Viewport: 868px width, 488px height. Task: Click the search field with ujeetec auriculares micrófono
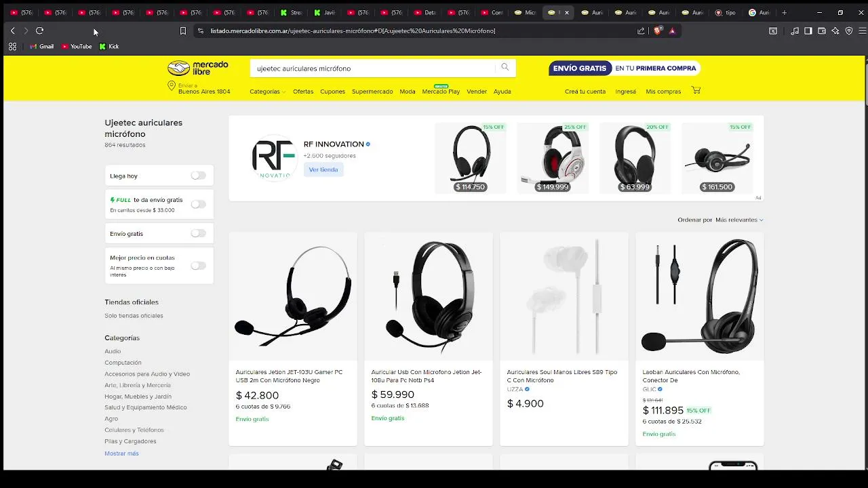[x=373, y=68]
